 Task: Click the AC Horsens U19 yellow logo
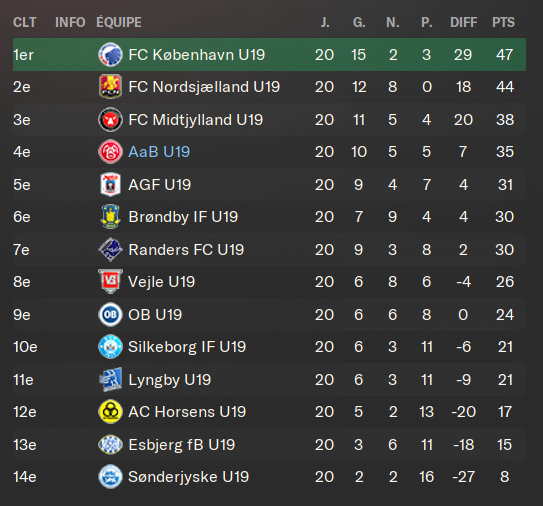tap(110, 412)
